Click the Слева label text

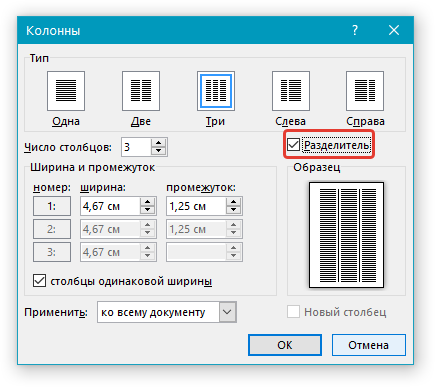pyautogui.click(x=290, y=121)
